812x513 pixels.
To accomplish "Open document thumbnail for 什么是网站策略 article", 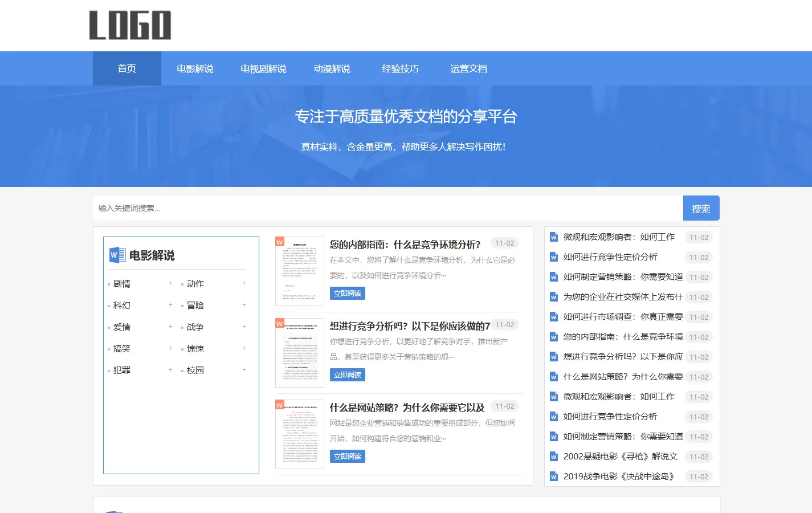I will 300,434.
